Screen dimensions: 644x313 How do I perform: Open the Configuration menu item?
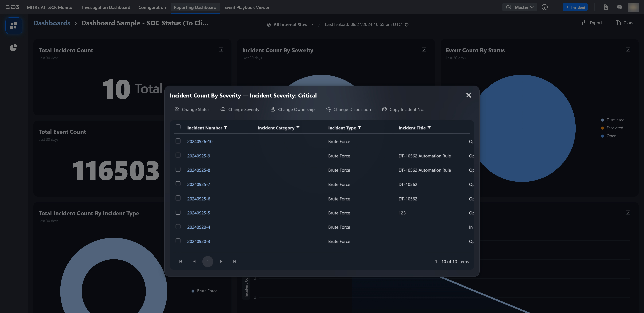[x=152, y=7]
